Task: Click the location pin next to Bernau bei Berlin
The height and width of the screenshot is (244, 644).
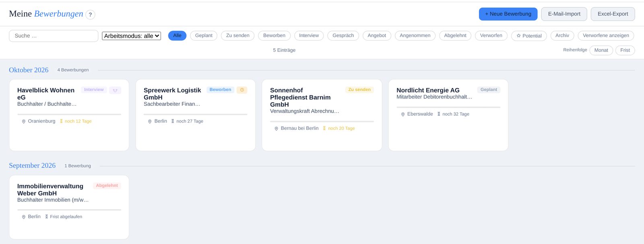Action: 277,129
